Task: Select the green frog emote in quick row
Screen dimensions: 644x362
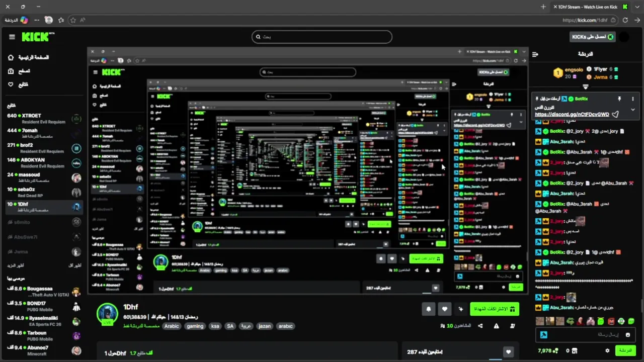Action: (570, 321)
